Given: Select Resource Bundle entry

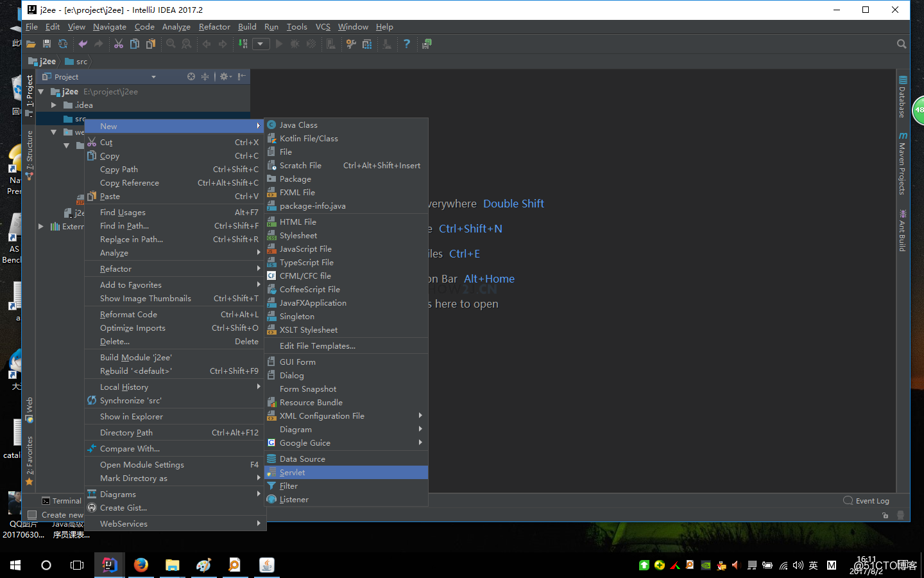Looking at the screenshot, I should point(346,402).
